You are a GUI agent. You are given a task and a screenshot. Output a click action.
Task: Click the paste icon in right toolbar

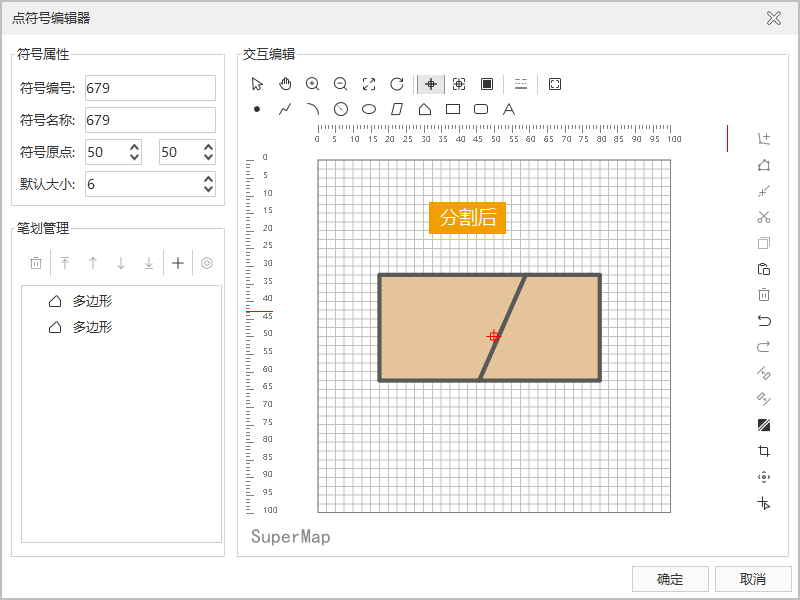(764, 269)
